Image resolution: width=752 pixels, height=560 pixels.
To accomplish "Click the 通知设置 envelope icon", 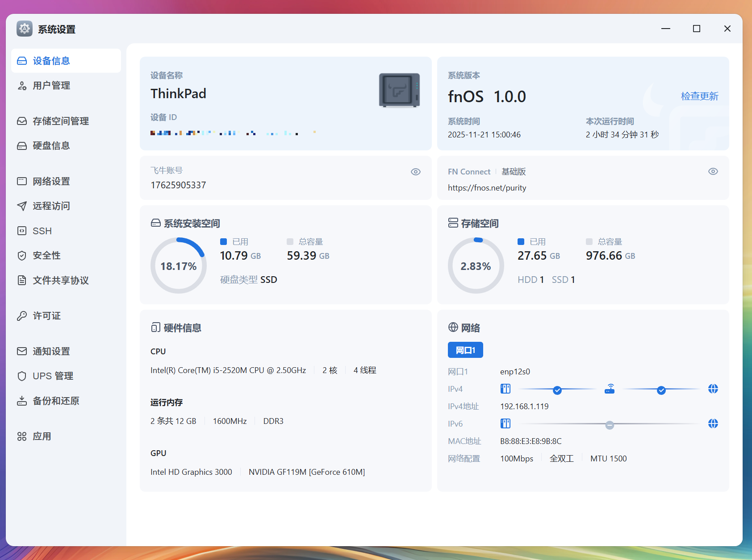I will [22, 351].
